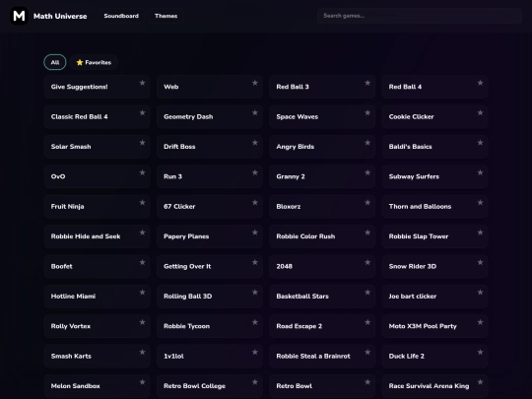Star the Bloxorz game card
Image resolution: width=532 pixels, height=399 pixels.
pos(367,203)
